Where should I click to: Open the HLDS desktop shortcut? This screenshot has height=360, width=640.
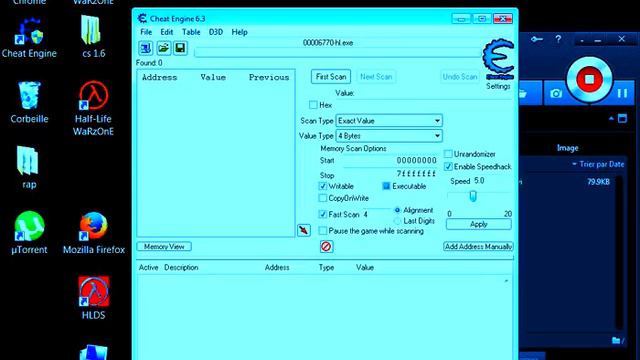(x=93, y=298)
